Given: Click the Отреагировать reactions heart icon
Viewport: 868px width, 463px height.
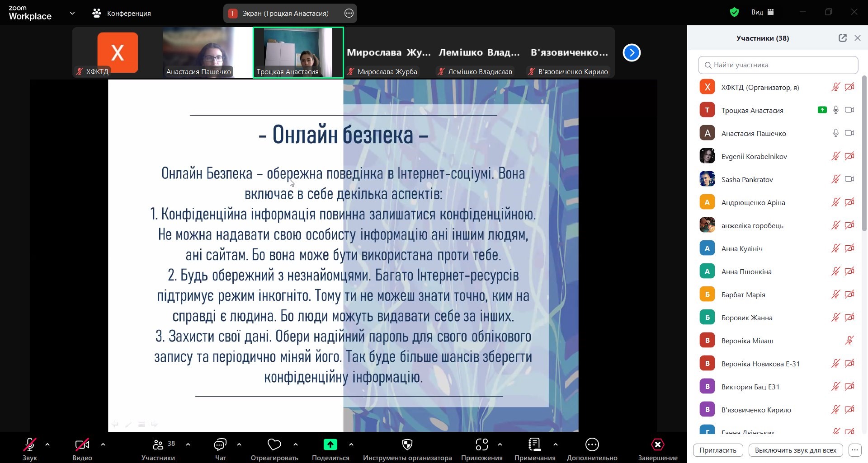Looking at the screenshot, I should pos(274,445).
